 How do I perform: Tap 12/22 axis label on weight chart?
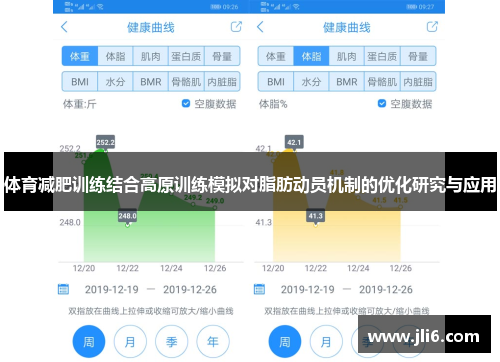pos(127,268)
